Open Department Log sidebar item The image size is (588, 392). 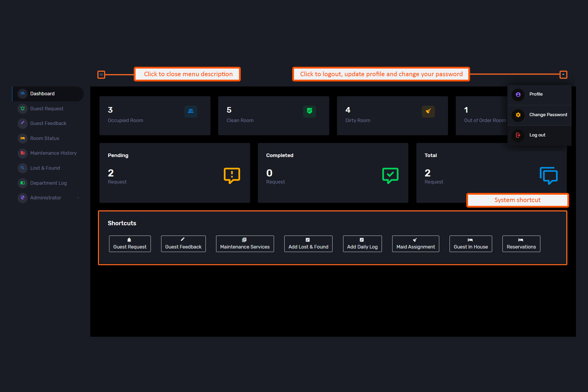coord(49,183)
